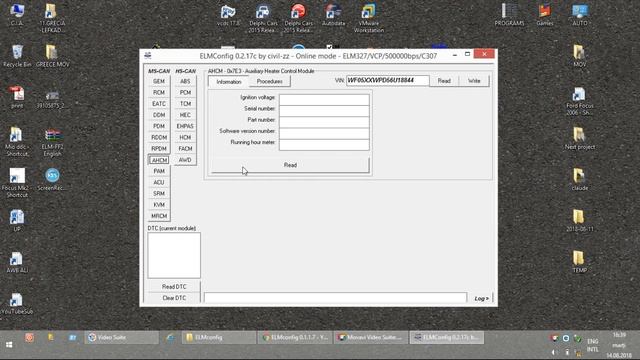The width and height of the screenshot is (640, 360).
Task: Select the MRCM module button
Action: (159, 216)
